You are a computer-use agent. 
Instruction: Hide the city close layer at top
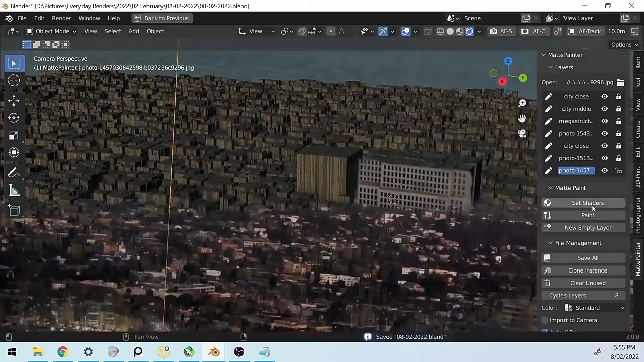[x=604, y=96]
